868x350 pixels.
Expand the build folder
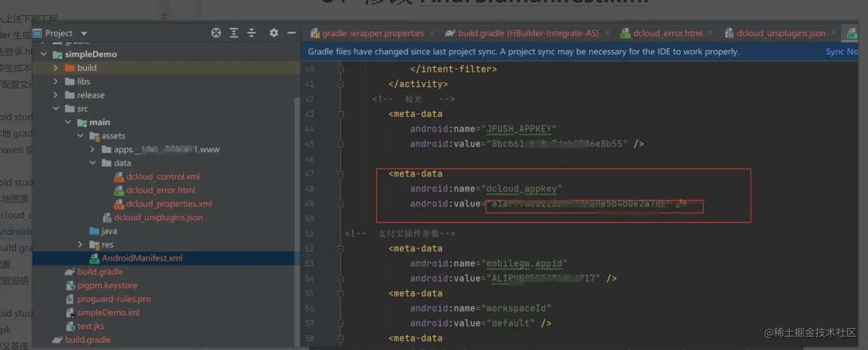56,68
